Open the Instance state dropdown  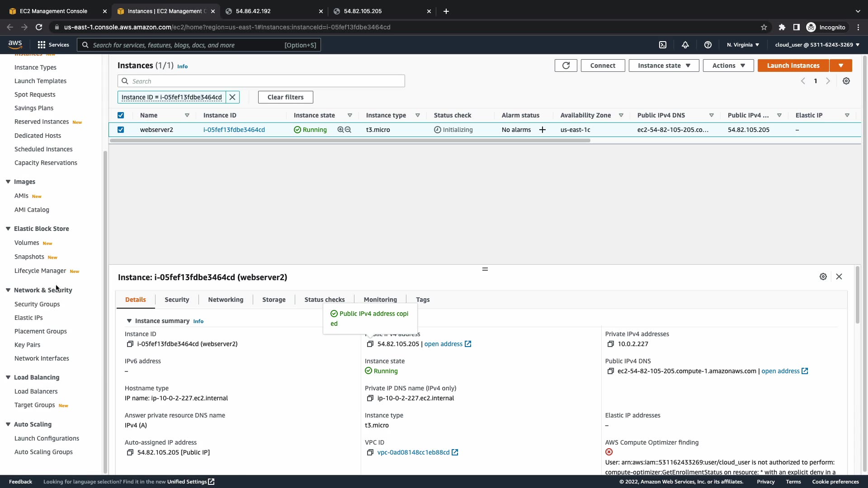664,66
